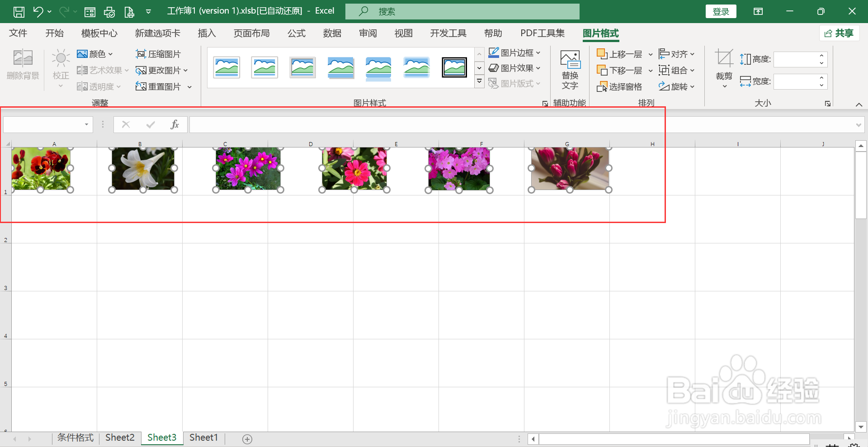
Task: Click the select-all corner triangle
Action: (x=8, y=144)
